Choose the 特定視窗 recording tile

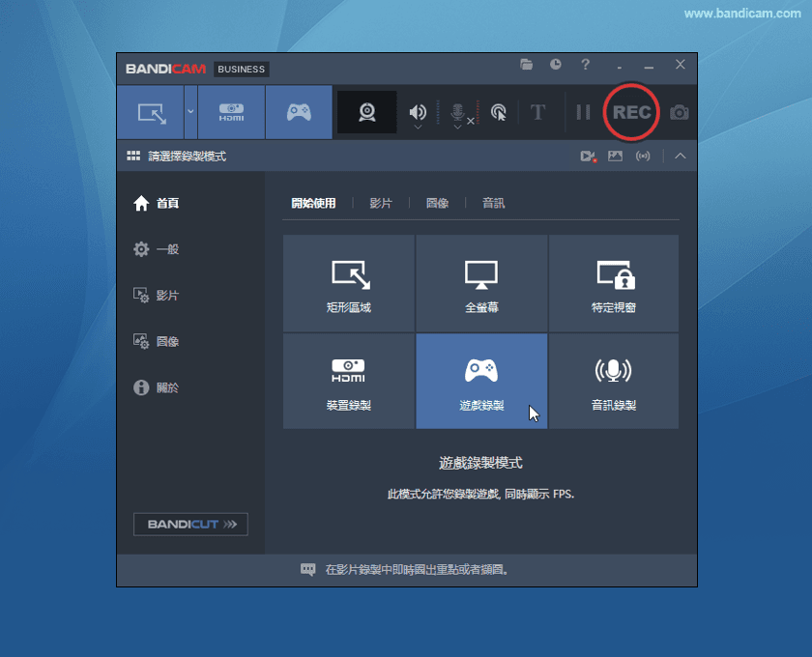(614, 283)
